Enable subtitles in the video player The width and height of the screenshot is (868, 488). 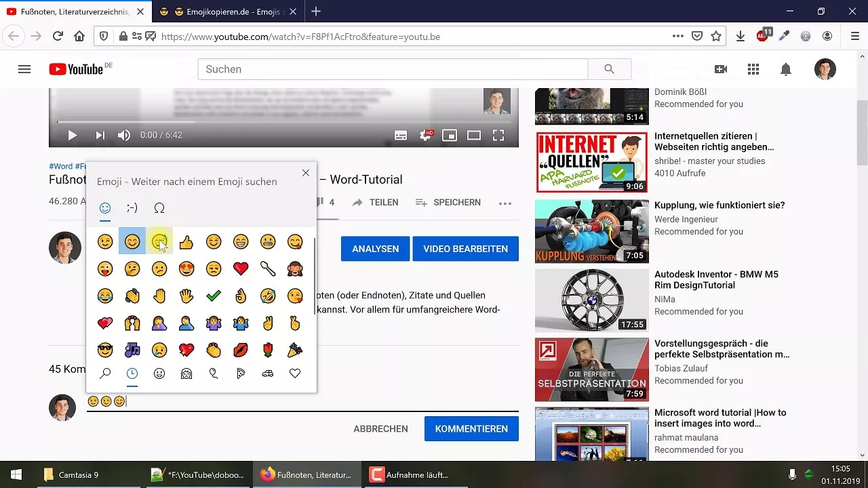click(x=402, y=135)
